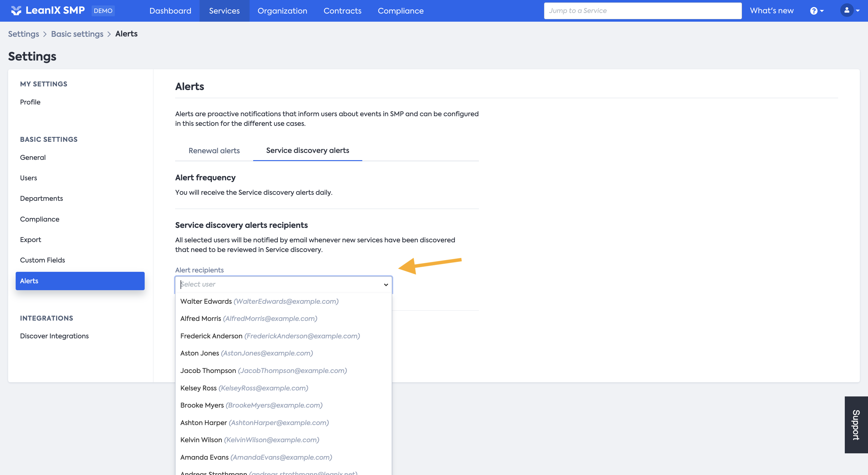Select the Service discovery alerts tab
The height and width of the screenshot is (475, 868).
[307, 151]
